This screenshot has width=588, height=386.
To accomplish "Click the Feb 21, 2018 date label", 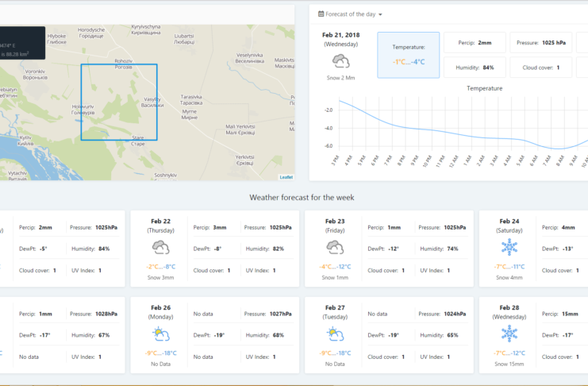I will pos(341,35).
